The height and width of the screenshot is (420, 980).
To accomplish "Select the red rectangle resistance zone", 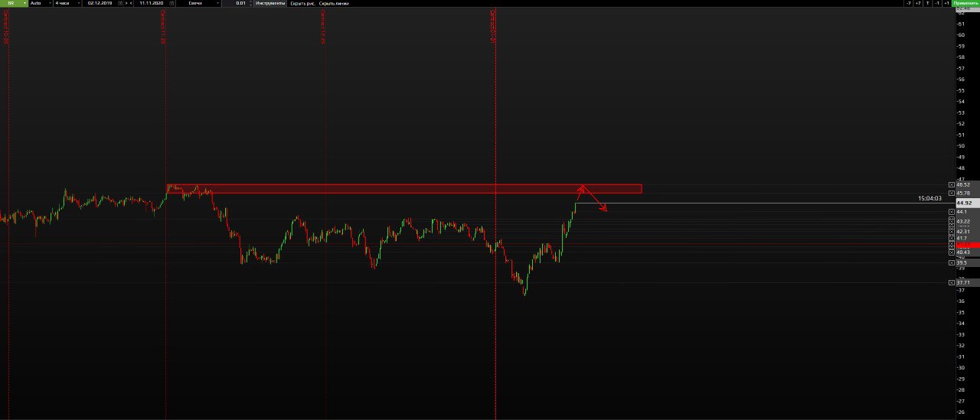I will point(404,188).
